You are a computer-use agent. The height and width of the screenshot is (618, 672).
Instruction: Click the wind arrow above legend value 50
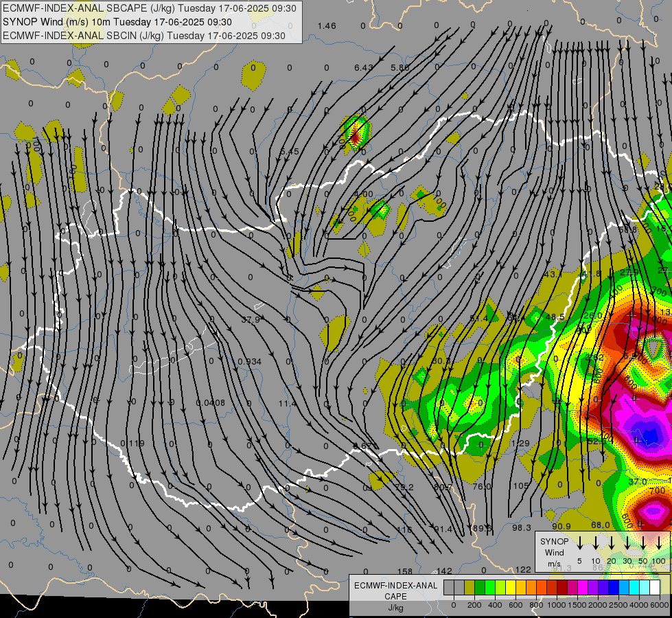[x=643, y=542]
